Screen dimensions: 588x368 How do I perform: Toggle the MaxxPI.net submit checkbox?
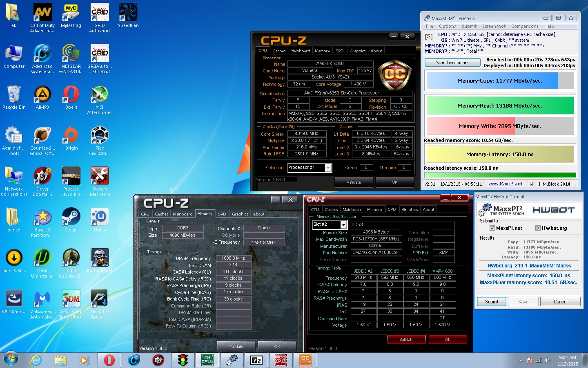coord(492,228)
